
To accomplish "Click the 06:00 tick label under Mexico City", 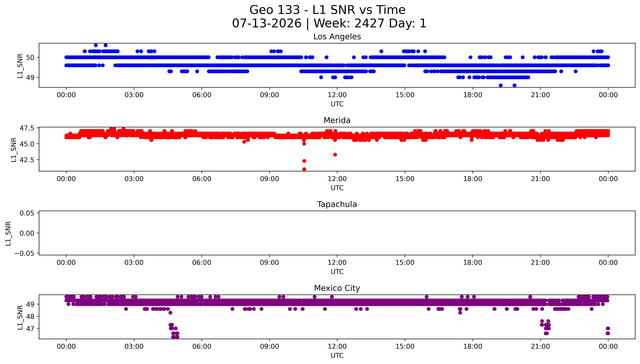I will (202, 346).
